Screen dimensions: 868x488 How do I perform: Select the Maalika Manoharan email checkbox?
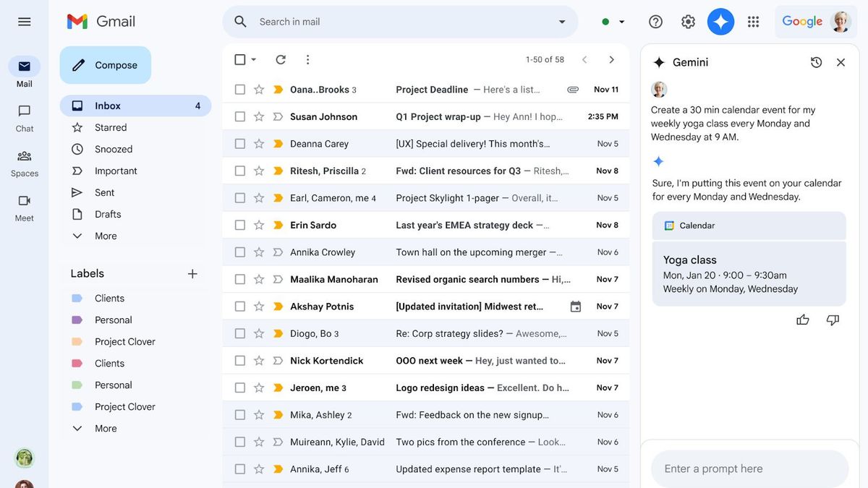pos(240,279)
